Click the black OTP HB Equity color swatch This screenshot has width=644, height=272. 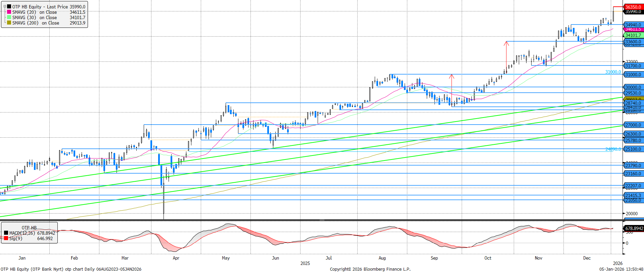(9, 7)
